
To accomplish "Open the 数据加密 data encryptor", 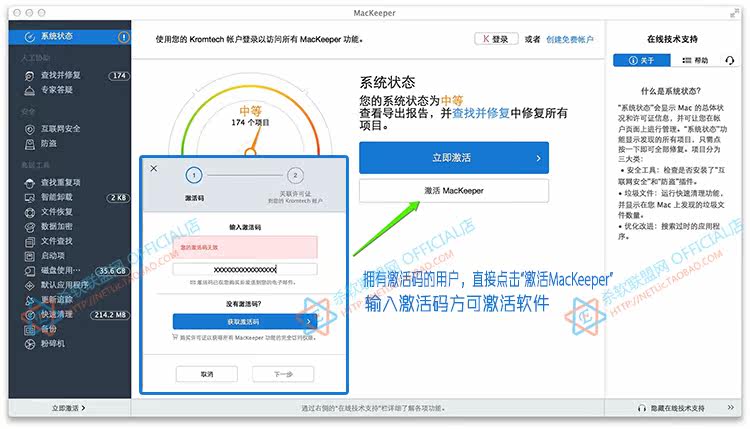I will (69, 227).
